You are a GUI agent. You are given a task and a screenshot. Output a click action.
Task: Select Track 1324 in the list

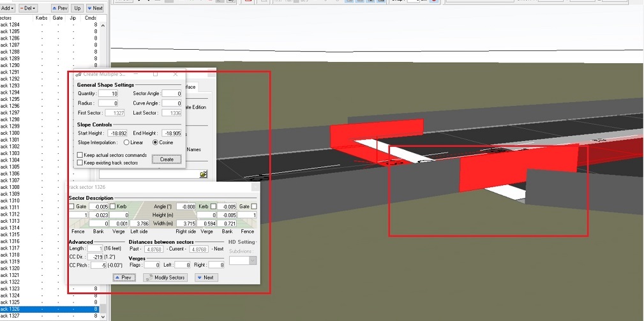pos(49,295)
